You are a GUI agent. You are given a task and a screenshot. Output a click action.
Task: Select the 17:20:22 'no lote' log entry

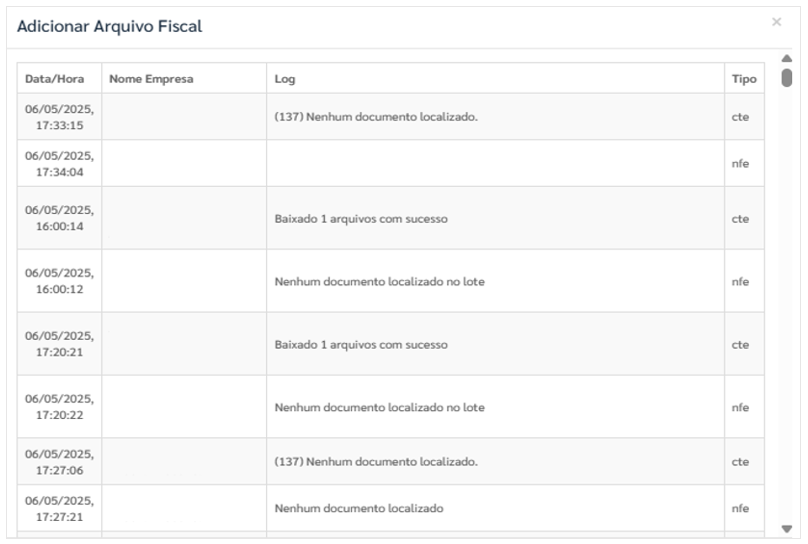click(379, 407)
